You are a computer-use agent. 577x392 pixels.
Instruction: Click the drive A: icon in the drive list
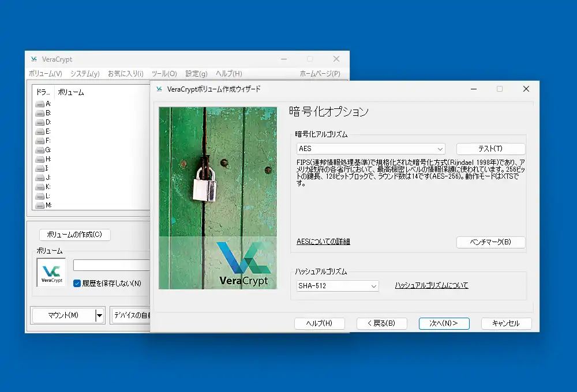click(x=39, y=104)
